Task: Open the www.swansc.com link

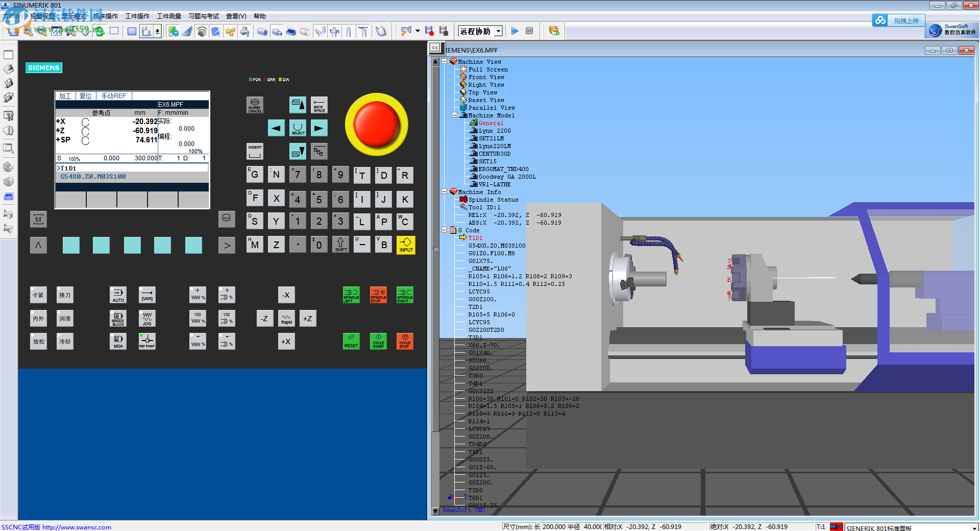Action: coord(77,527)
